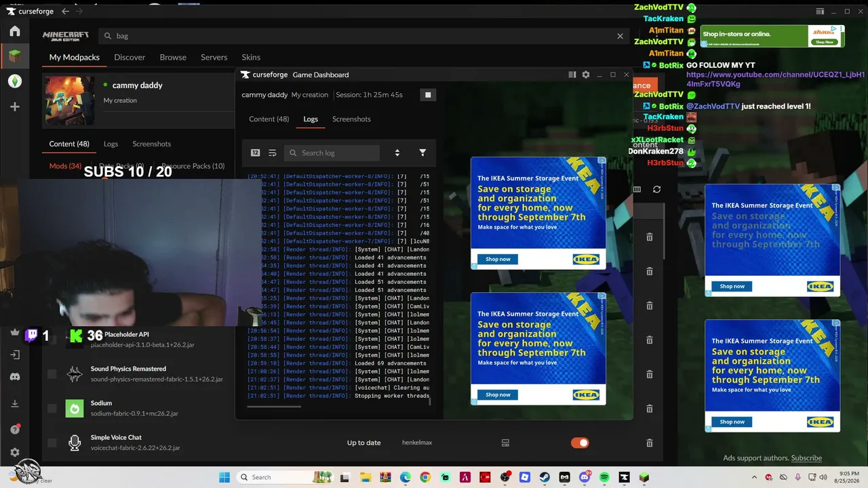
Task: Open the column layout icon beside refresh
Action: pos(637,190)
